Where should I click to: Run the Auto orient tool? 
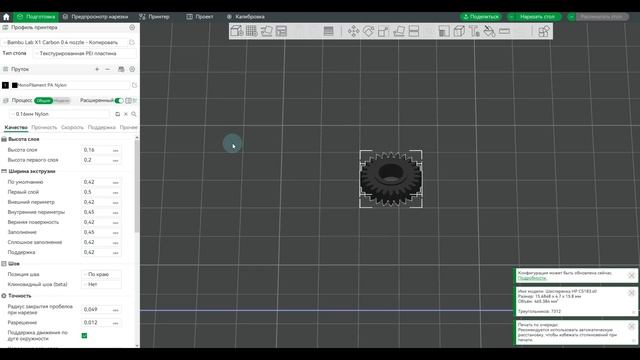click(267, 31)
